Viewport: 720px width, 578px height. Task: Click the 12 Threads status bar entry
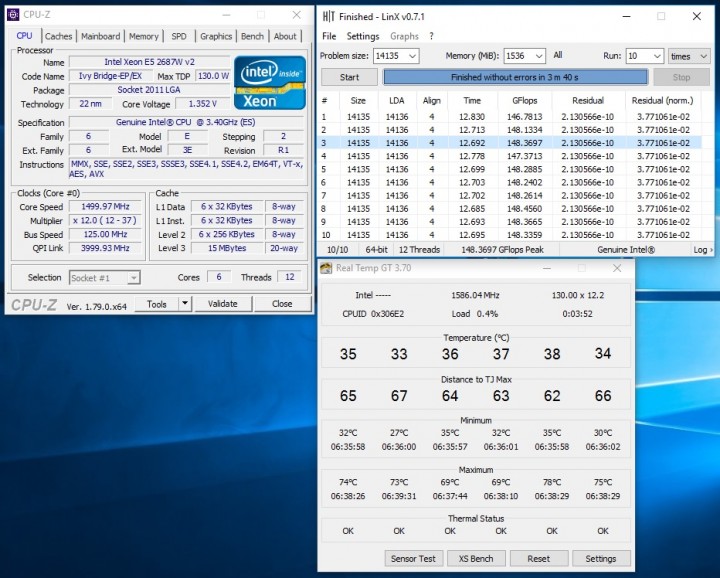419,250
